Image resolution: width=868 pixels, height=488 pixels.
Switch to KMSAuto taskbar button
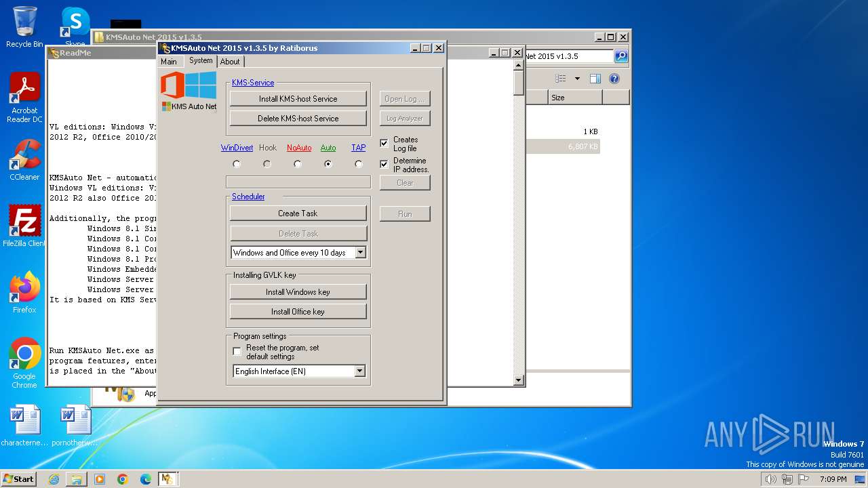167,479
